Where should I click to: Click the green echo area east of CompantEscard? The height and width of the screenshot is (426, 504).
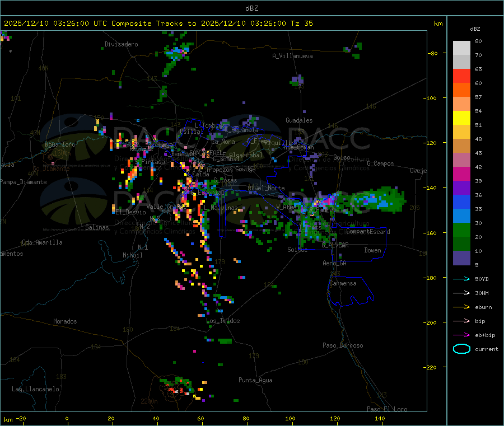pyautogui.click(x=373, y=199)
